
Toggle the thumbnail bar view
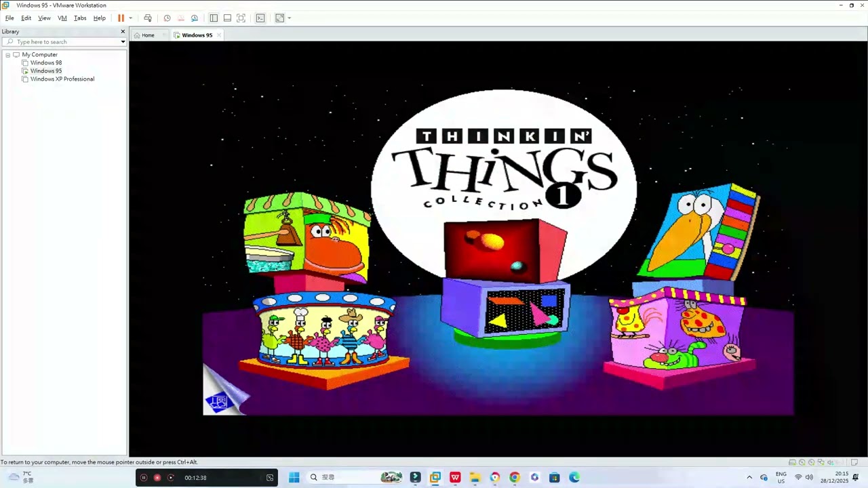pos(227,18)
